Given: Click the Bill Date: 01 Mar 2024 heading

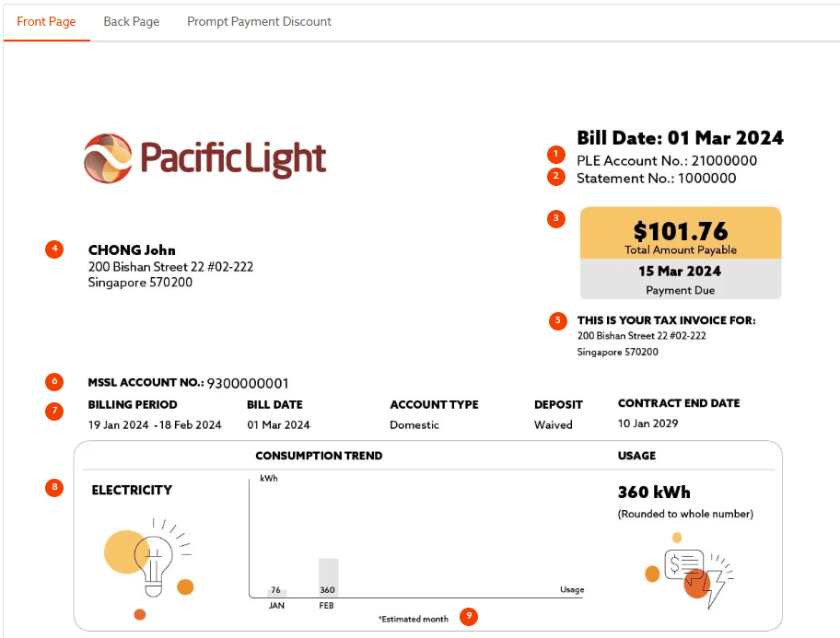Looking at the screenshot, I should click(680, 138).
